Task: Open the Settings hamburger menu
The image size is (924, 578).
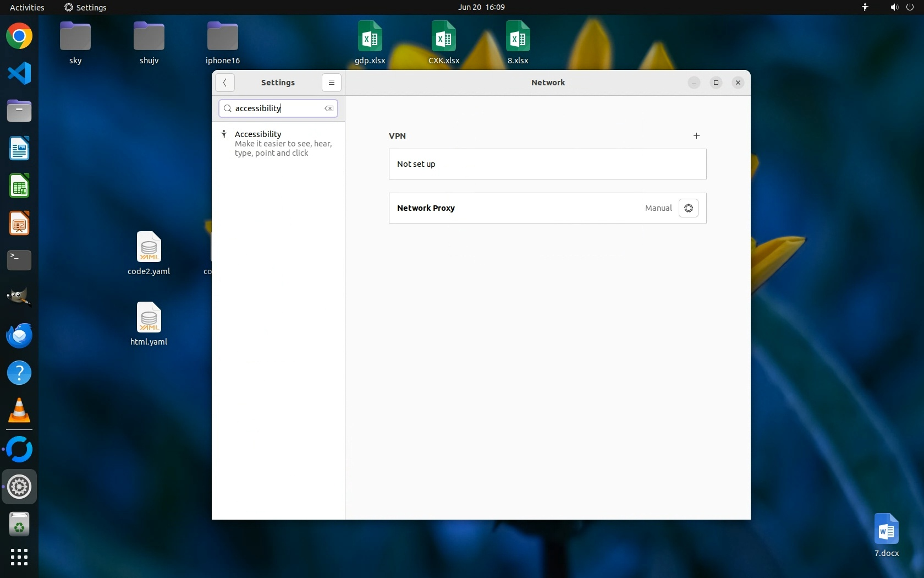Action: point(331,83)
